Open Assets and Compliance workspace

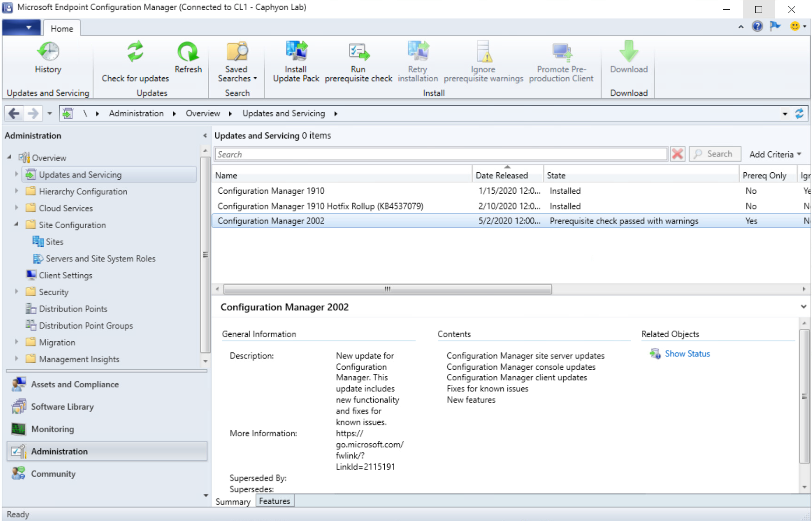click(x=107, y=384)
